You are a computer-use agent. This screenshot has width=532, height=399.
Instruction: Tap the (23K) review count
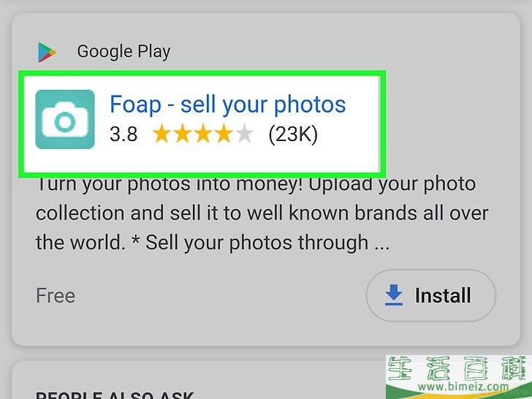pyautogui.click(x=293, y=134)
